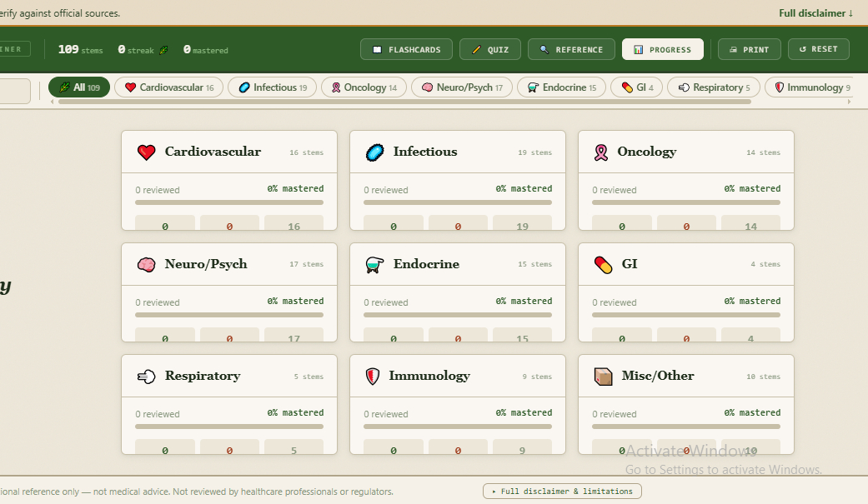Click the Cardiovascular mastery progress bar
Screen dimensions: 868x504
click(229, 202)
